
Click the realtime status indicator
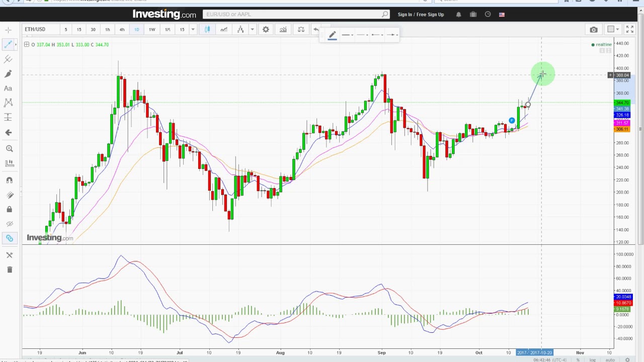(x=602, y=45)
